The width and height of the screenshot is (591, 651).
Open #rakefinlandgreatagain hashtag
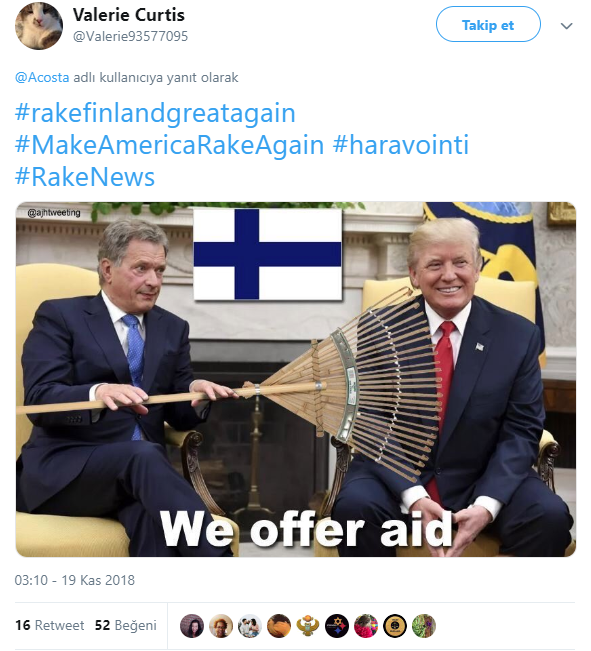coord(155,113)
